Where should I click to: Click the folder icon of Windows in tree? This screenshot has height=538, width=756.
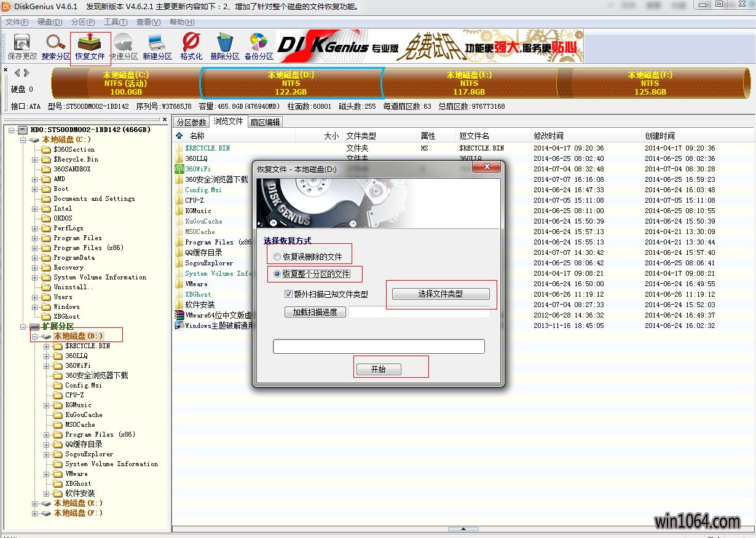pyautogui.click(x=46, y=306)
